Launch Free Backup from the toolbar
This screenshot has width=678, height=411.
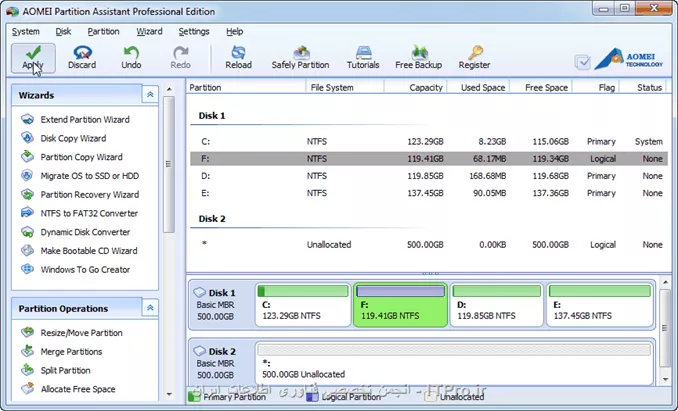(418, 58)
